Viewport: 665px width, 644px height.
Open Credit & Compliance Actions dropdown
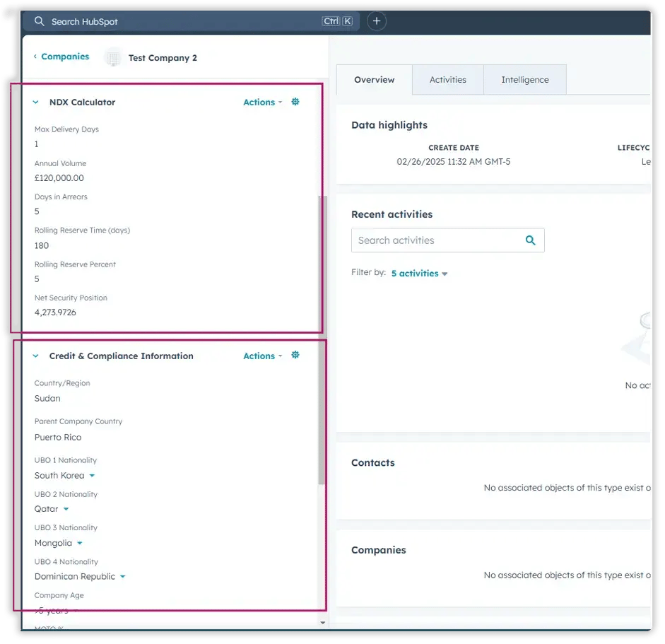tap(262, 356)
